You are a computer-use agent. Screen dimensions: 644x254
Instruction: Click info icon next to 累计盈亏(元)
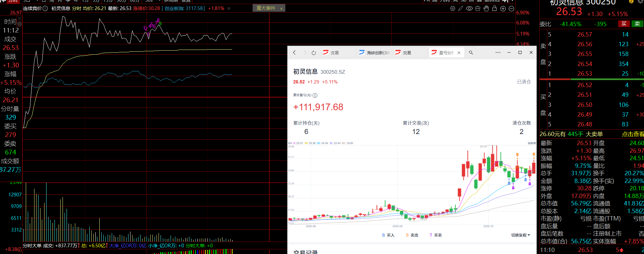click(x=315, y=96)
